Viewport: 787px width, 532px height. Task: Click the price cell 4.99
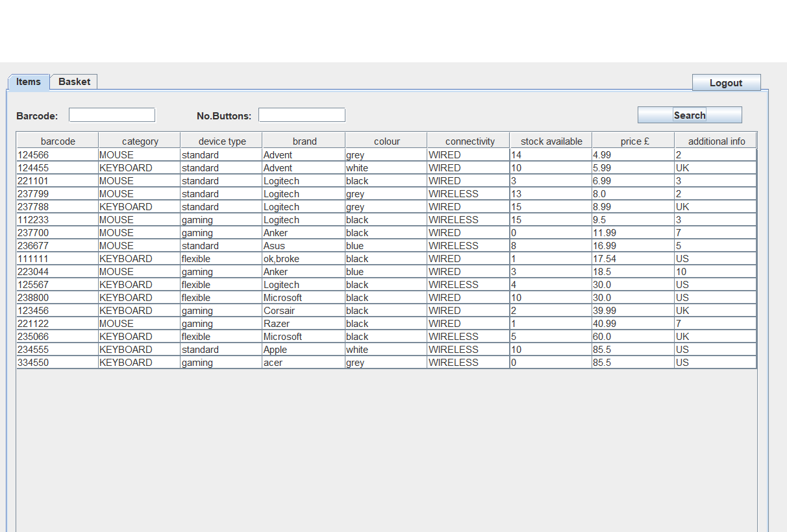point(633,155)
